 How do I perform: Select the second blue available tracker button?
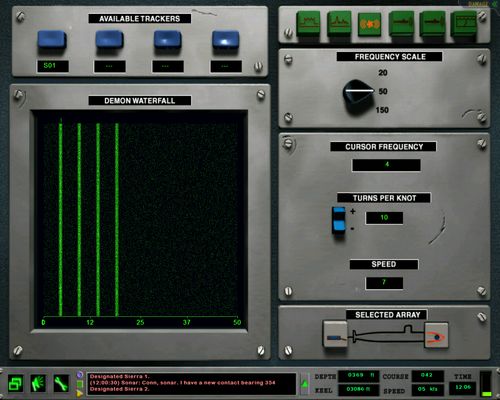click(109, 40)
